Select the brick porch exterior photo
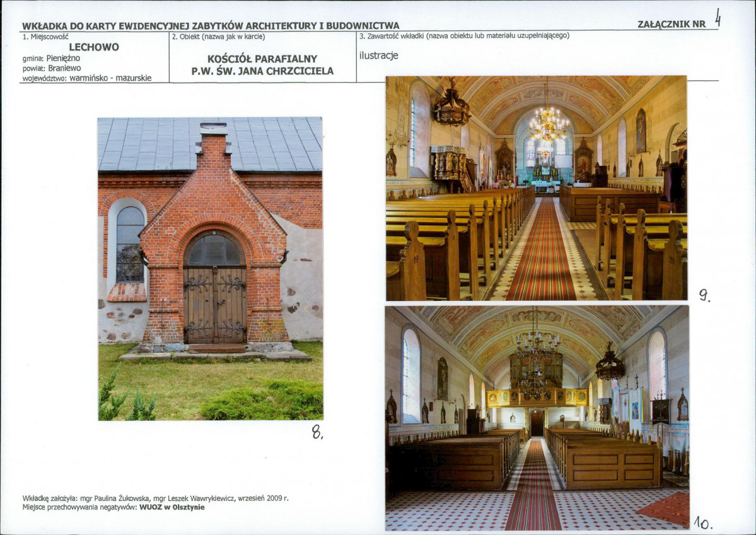Screen dimensions: 756x535 [x=210, y=268]
